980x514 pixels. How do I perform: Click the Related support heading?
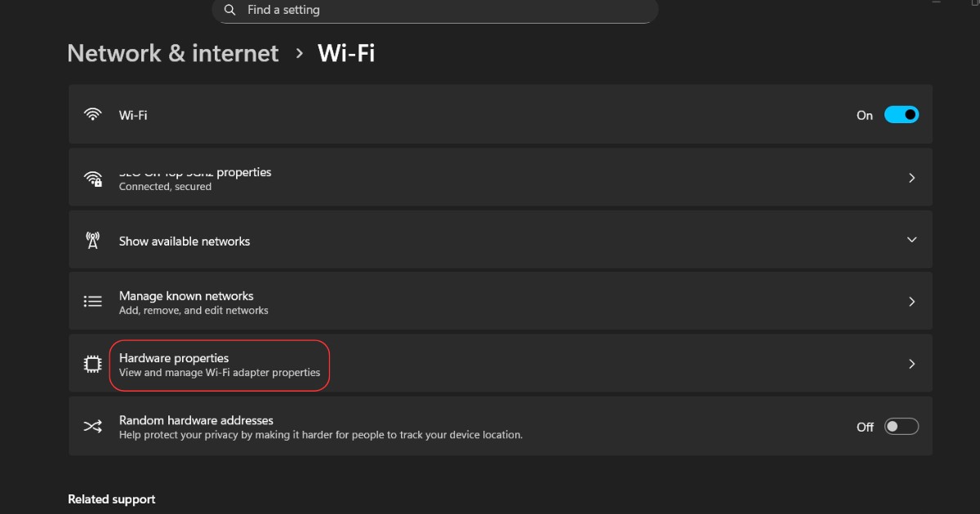click(111, 498)
